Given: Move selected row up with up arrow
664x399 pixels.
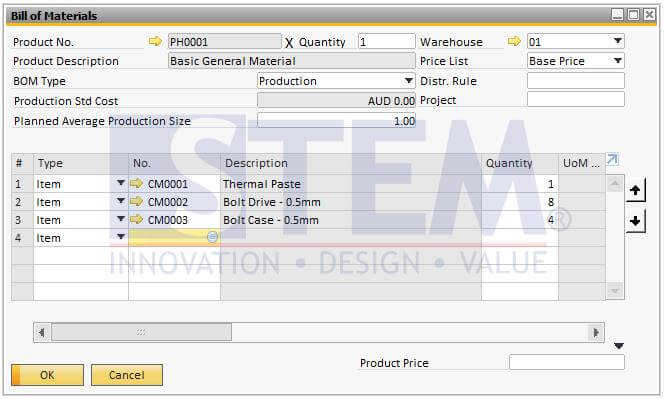Looking at the screenshot, I should [635, 190].
